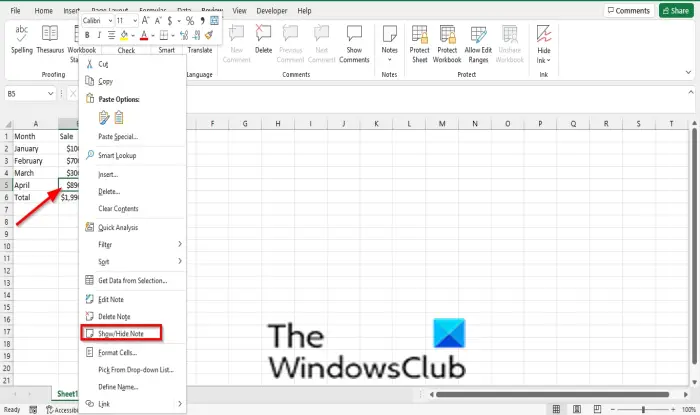Screen dimensions: 700x415
Task: Expand the Notes dropdown in ribbon
Action: (x=389, y=60)
